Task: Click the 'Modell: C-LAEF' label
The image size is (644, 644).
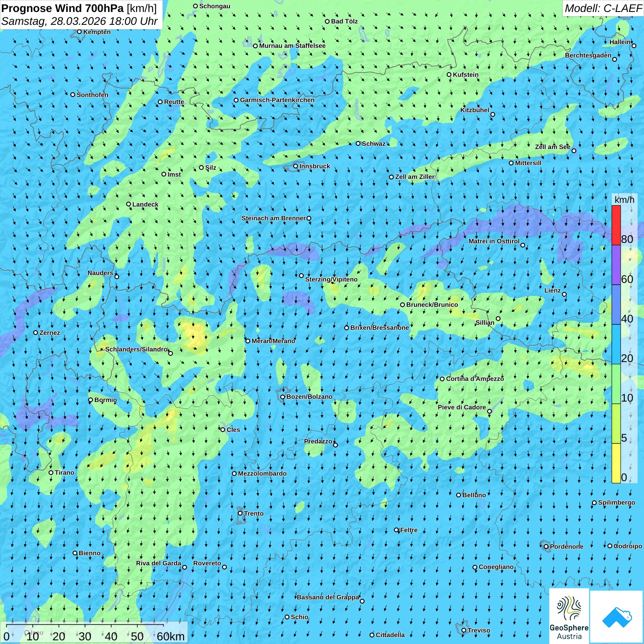Action: [603, 8]
